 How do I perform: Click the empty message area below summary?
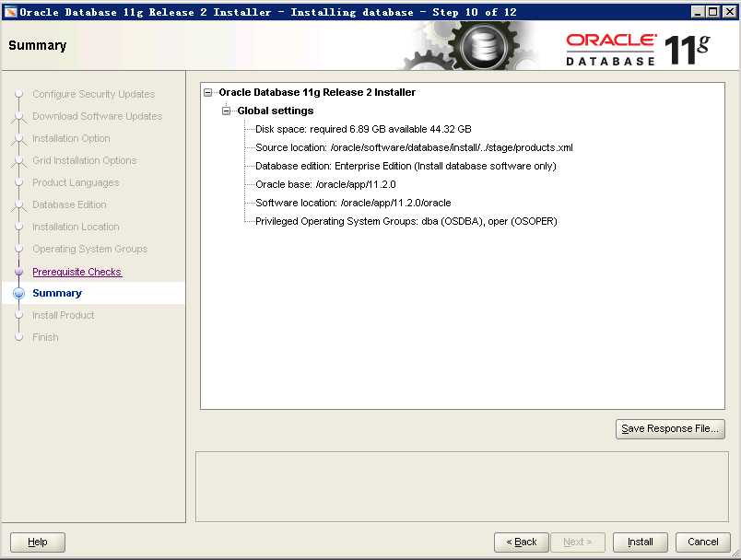click(x=462, y=487)
